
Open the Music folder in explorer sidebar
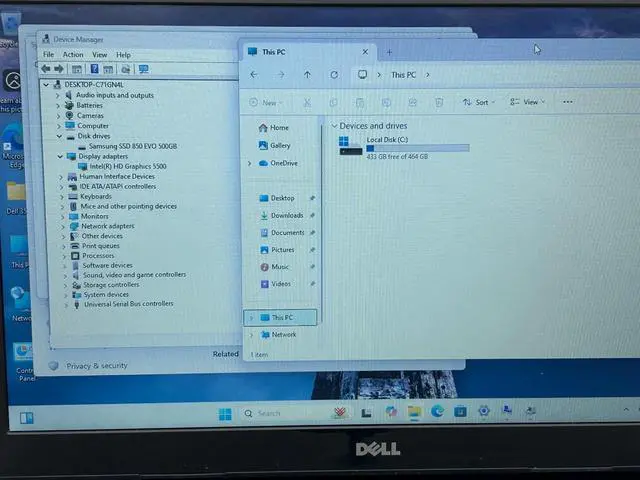pyautogui.click(x=274, y=267)
